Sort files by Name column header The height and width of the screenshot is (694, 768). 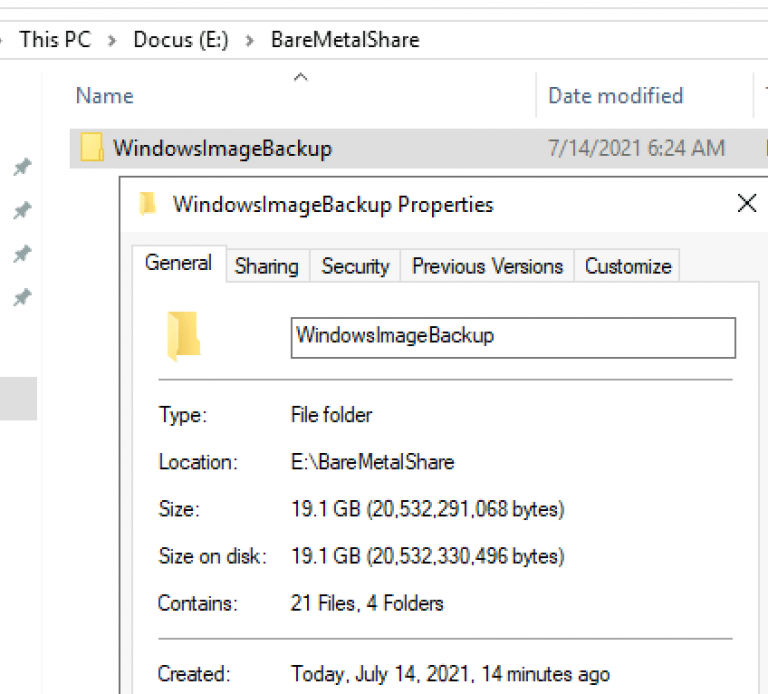pyautogui.click(x=105, y=96)
